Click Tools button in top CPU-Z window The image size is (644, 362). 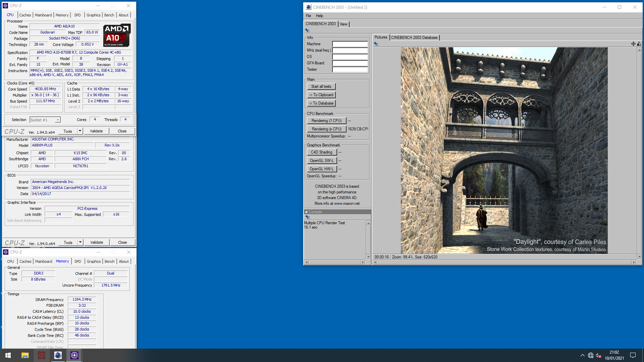[68, 131]
